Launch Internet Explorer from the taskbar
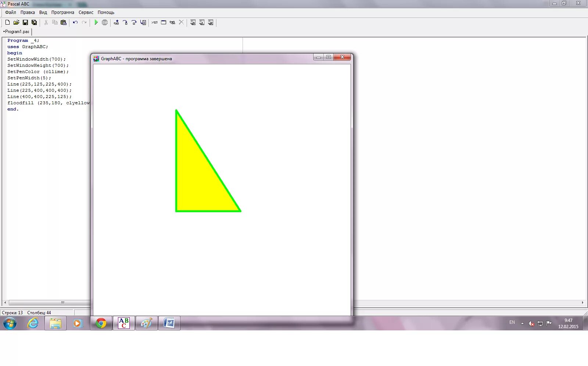The height and width of the screenshot is (366, 588). tap(33, 323)
